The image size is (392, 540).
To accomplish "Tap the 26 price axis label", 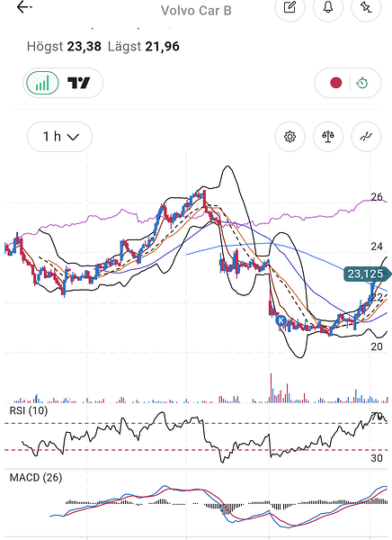I will point(377,197).
